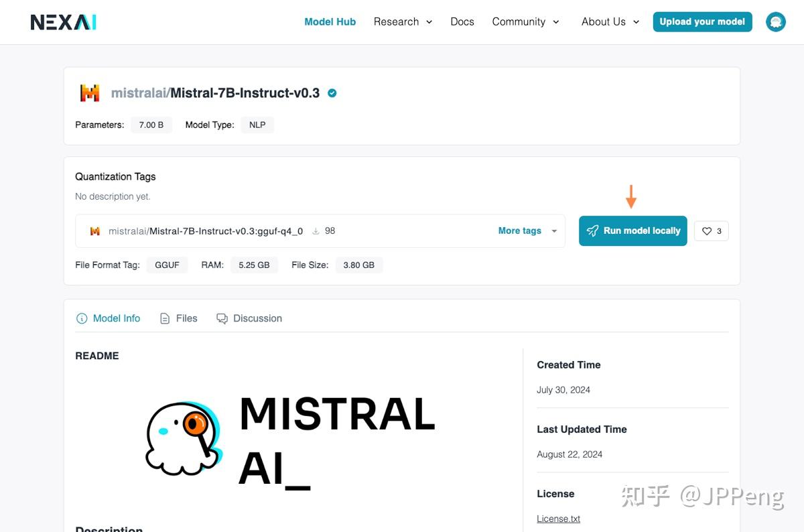Open the More tags dropdown
The width and height of the screenshot is (804, 532).
[527, 230]
